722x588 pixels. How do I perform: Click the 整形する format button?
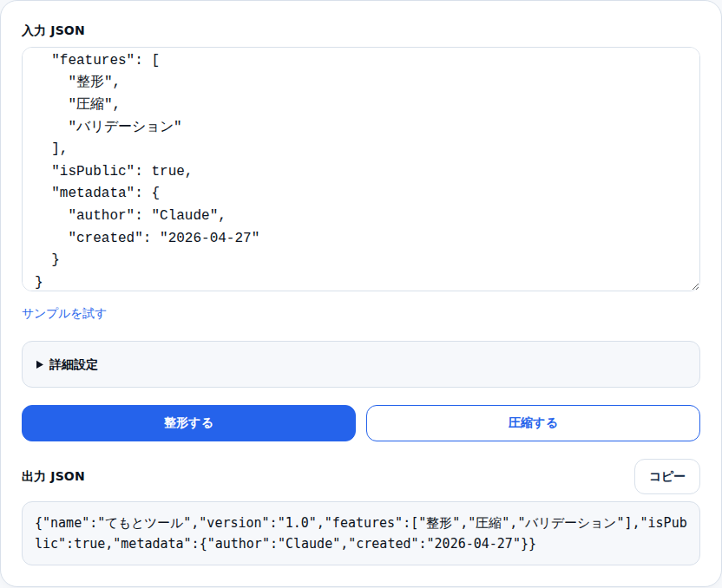pos(188,423)
